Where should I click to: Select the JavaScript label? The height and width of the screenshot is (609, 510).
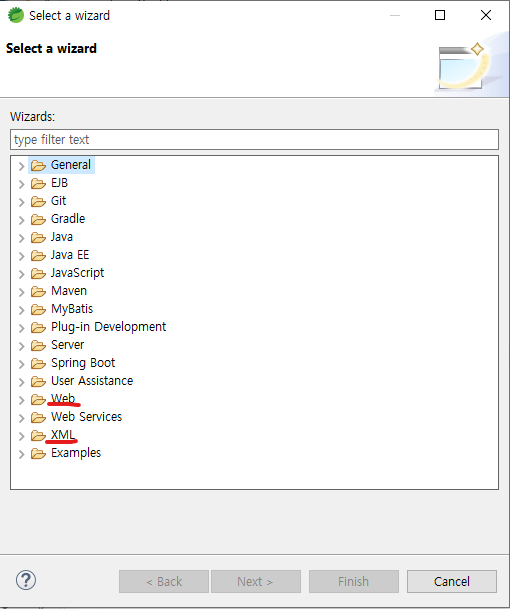78,273
